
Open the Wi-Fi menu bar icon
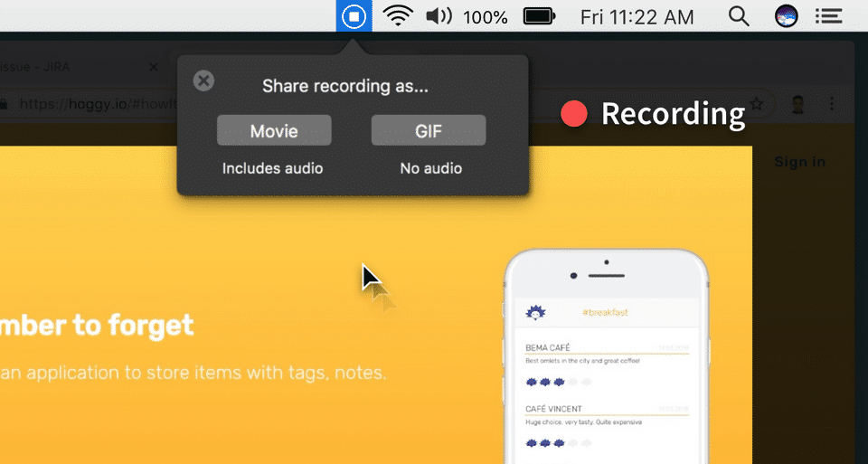coord(398,16)
